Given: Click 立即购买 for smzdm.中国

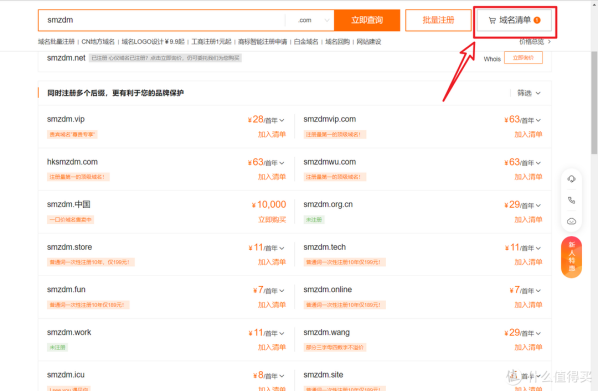Looking at the screenshot, I should coord(272,220).
